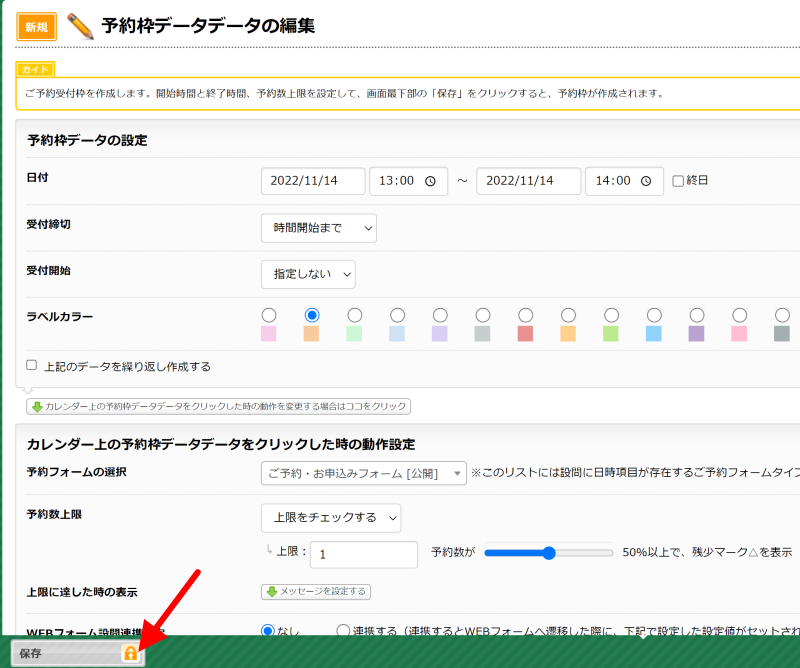Click the 残少マーク percentage slider
Image resolution: width=800 pixels, height=668 pixels.
point(548,553)
